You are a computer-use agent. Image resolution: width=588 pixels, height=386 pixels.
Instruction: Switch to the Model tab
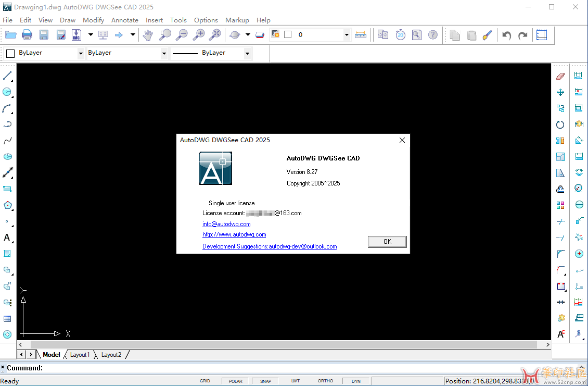point(52,354)
